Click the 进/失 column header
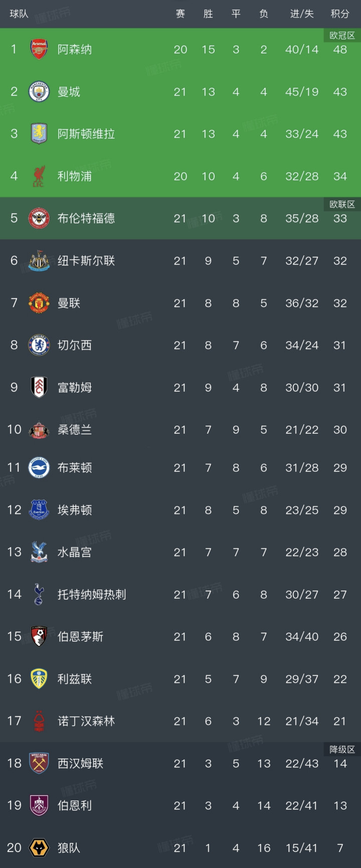The height and width of the screenshot is (868, 361). (302, 14)
